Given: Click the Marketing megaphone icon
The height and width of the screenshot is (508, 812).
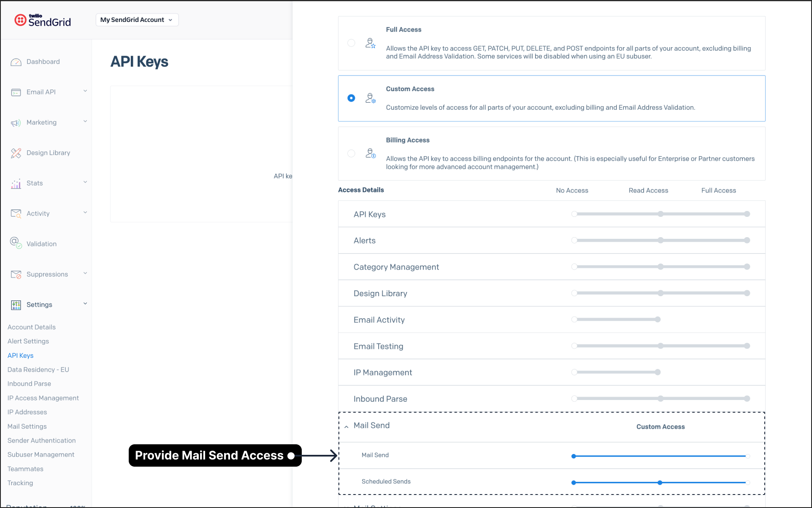Looking at the screenshot, I should (x=16, y=122).
